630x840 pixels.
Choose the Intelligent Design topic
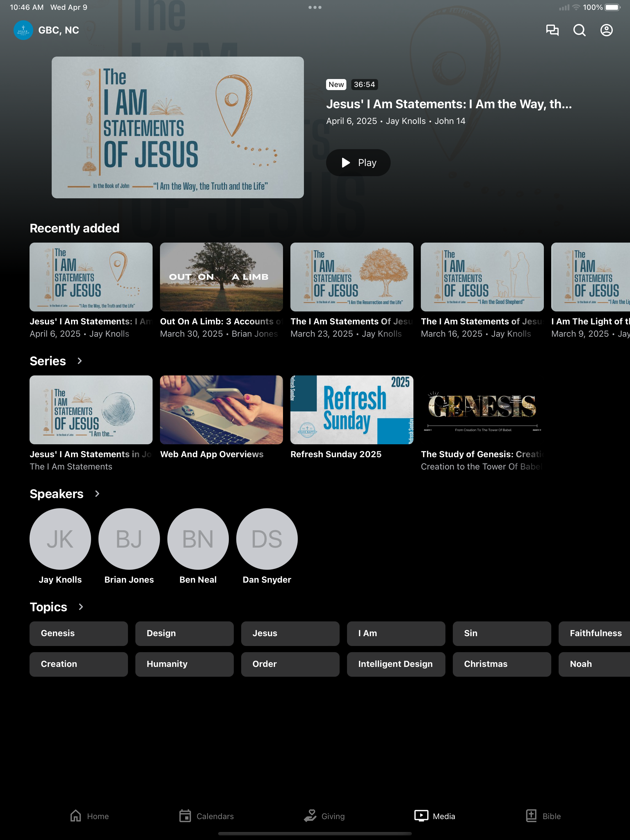point(396,664)
